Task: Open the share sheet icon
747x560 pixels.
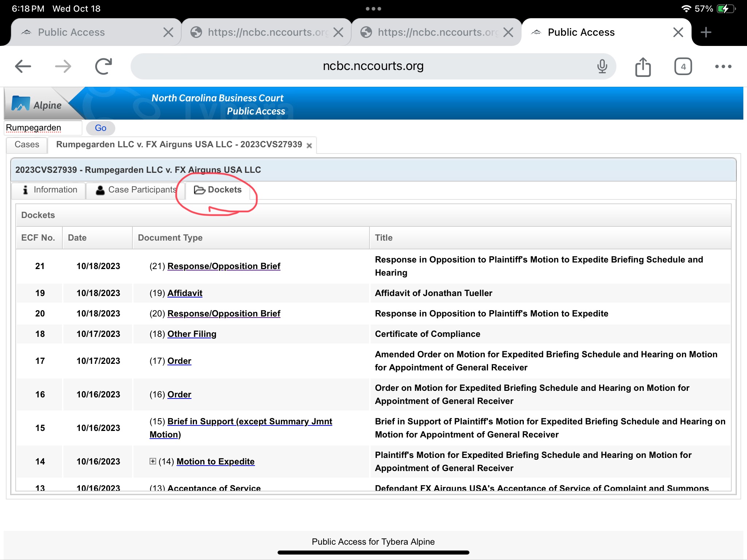Action: [x=643, y=67]
